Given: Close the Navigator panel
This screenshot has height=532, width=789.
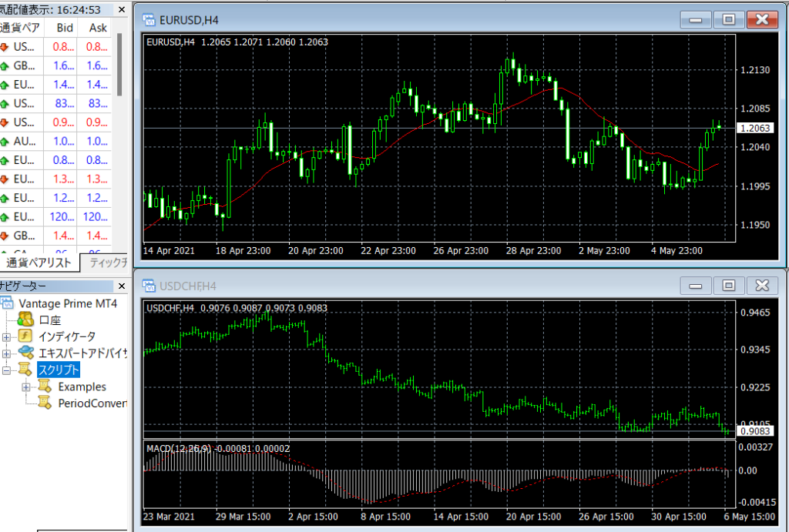Looking at the screenshot, I should tap(119, 286).
